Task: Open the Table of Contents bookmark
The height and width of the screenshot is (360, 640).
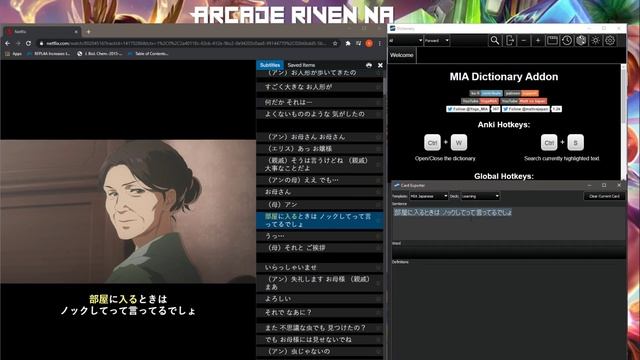Action: coord(148,53)
